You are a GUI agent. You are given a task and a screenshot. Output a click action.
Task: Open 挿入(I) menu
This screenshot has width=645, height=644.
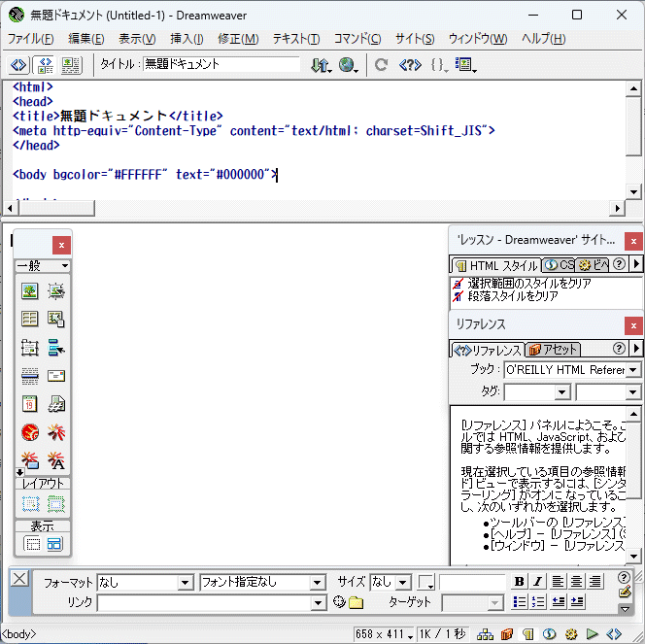(187, 39)
